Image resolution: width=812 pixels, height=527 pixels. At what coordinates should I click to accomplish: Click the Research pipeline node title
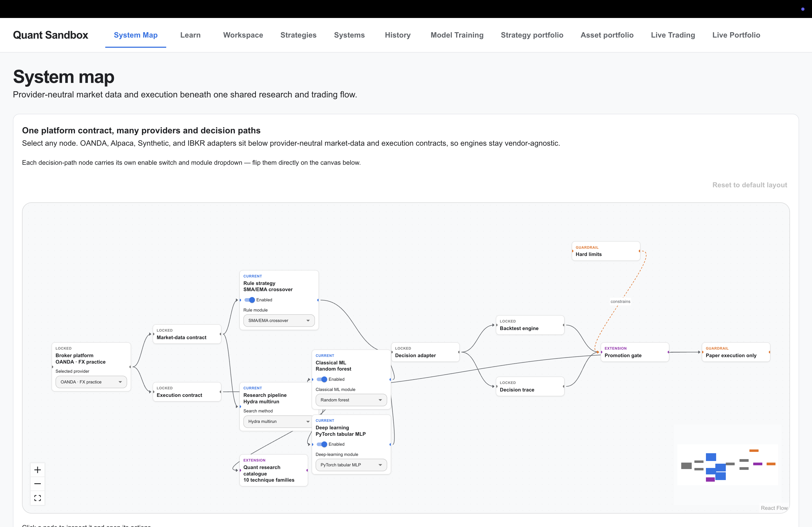tap(265, 398)
